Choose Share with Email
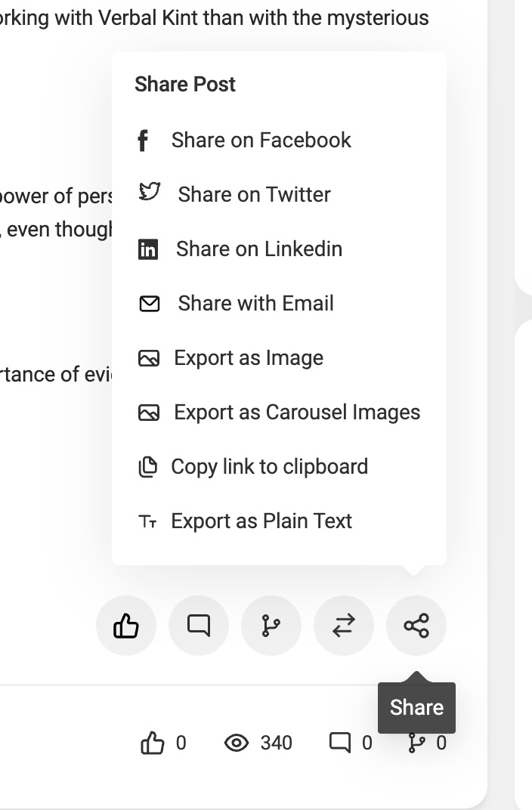532x810 pixels. point(255,303)
